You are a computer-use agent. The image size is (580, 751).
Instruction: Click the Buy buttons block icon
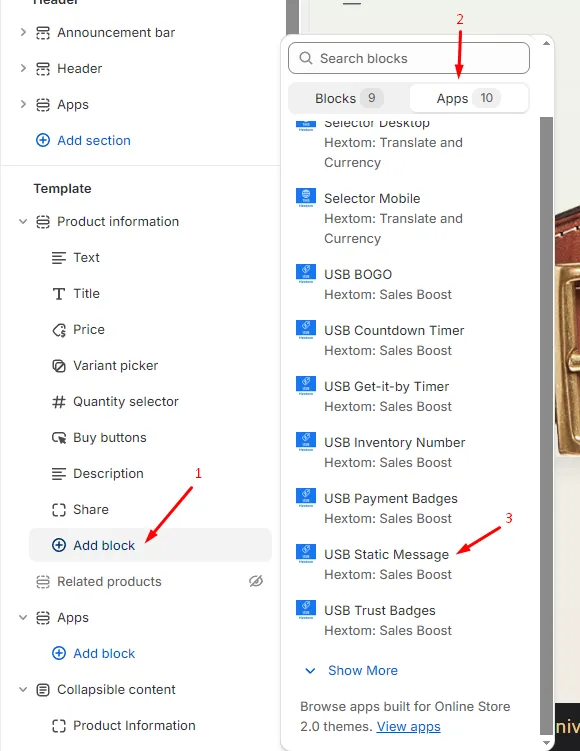[59, 438]
